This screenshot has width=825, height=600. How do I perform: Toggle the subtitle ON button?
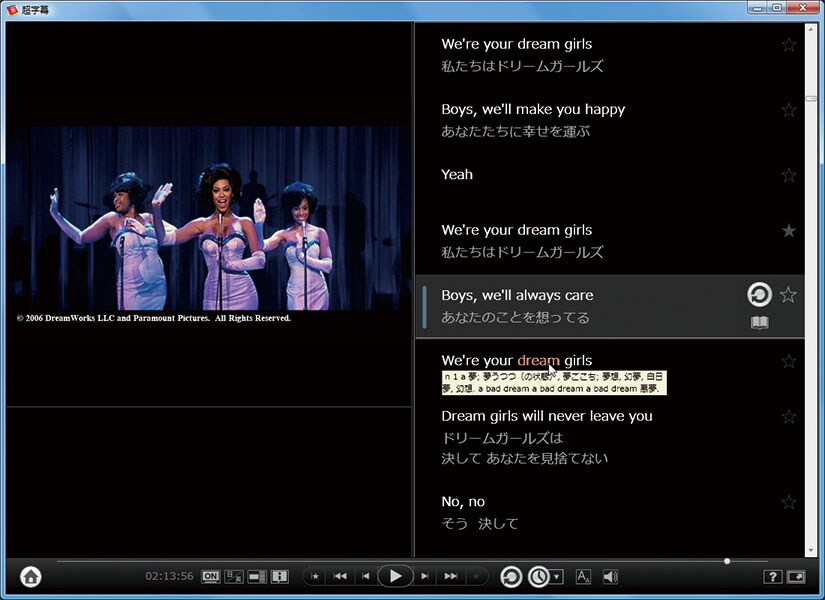pos(210,576)
